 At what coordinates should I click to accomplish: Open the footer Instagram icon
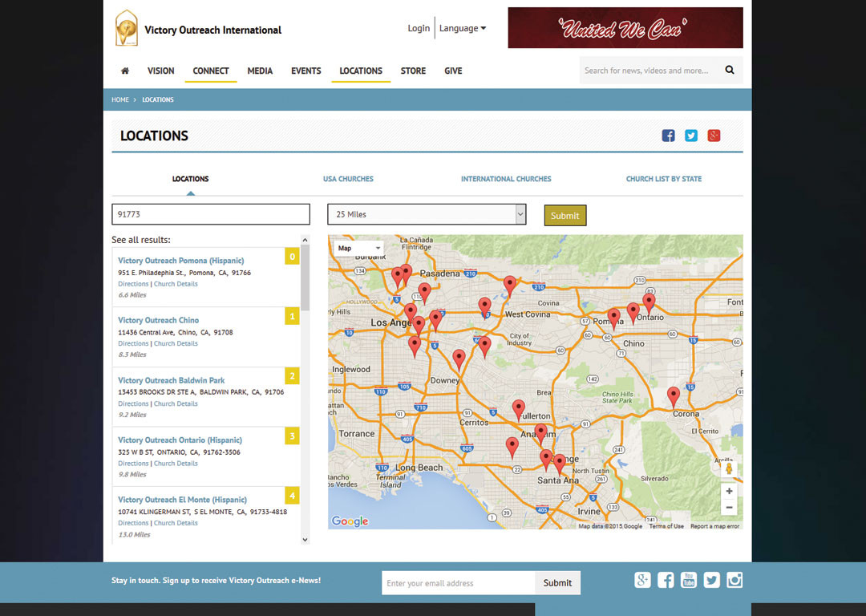click(734, 580)
